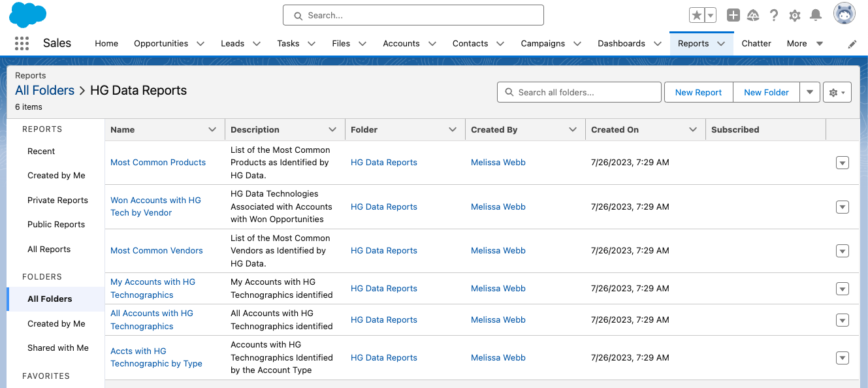Open Won Accounts with HG Tech by Vendor
The image size is (868, 388).
[x=155, y=206]
